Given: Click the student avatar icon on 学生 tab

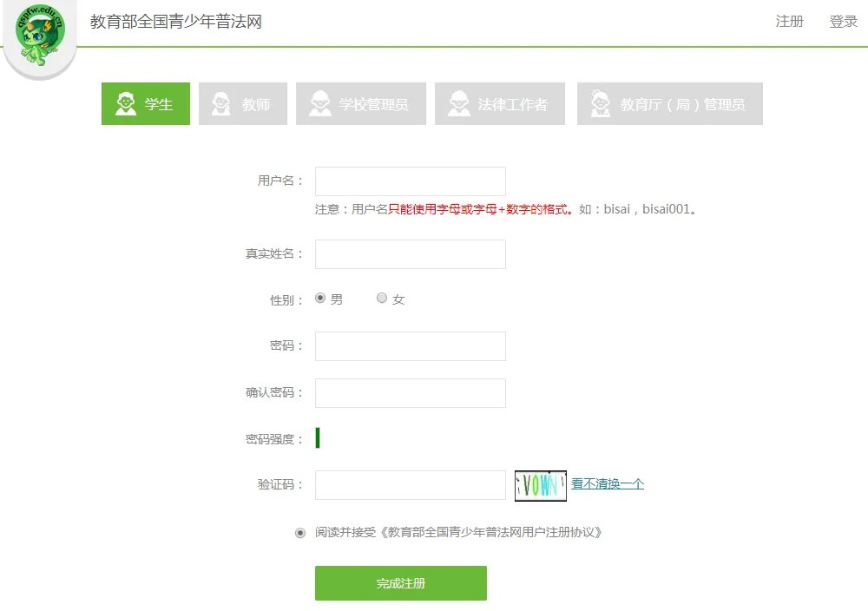Looking at the screenshot, I should tap(125, 102).
